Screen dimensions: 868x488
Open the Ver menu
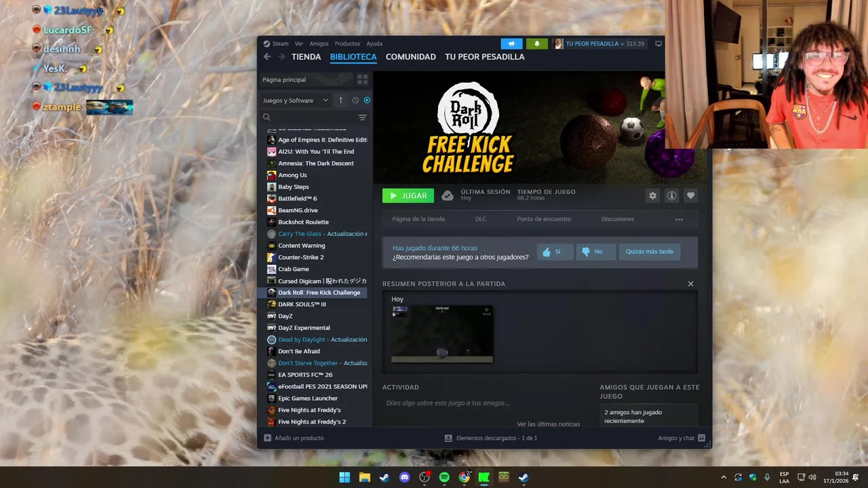[x=299, y=43]
